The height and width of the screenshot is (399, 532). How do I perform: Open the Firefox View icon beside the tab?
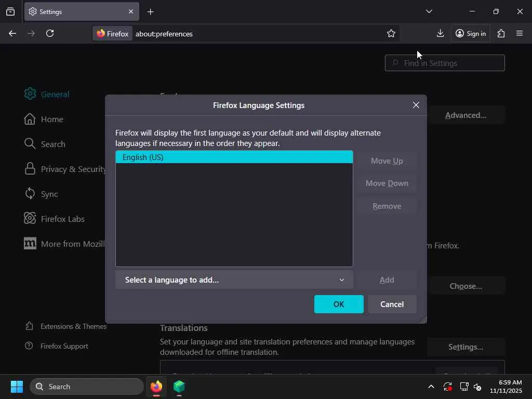click(10, 11)
